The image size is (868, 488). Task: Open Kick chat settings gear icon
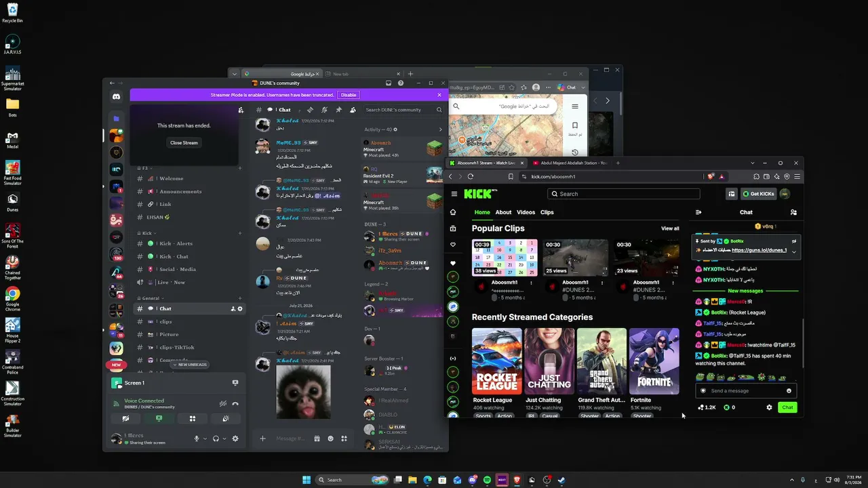click(769, 407)
